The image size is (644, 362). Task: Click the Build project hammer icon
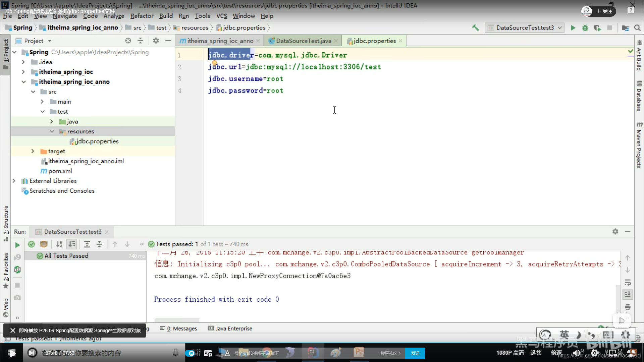[475, 28]
